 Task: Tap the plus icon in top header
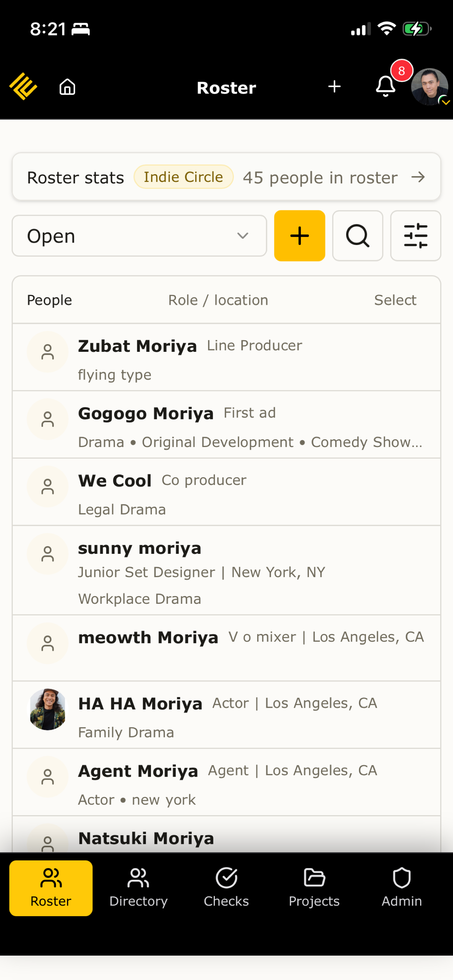pos(334,87)
